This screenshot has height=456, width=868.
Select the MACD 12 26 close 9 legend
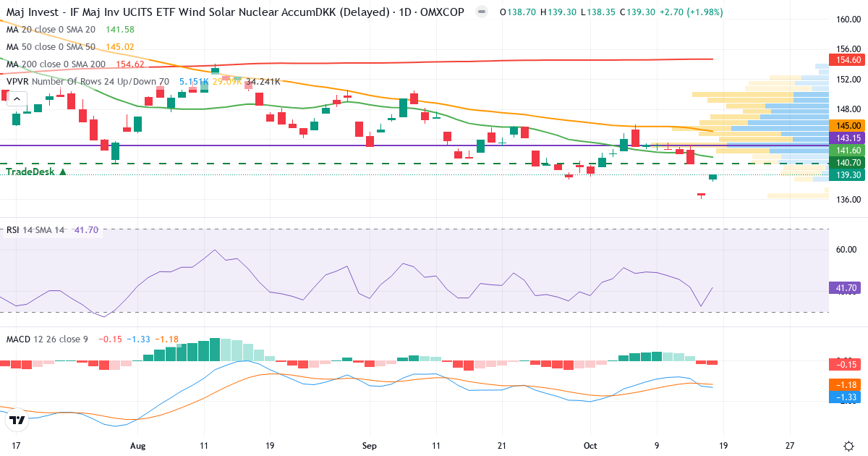pos(47,339)
